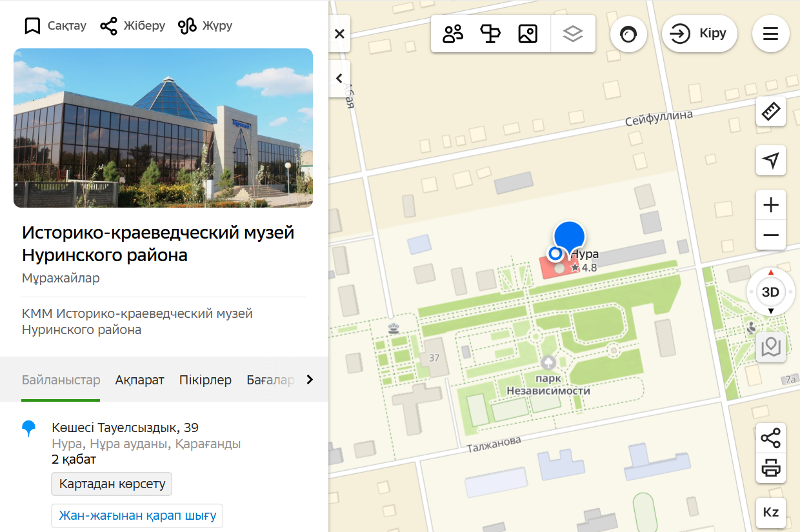The height and width of the screenshot is (532, 800).
Task: Open the hamburger main menu
Action: [x=770, y=34]
